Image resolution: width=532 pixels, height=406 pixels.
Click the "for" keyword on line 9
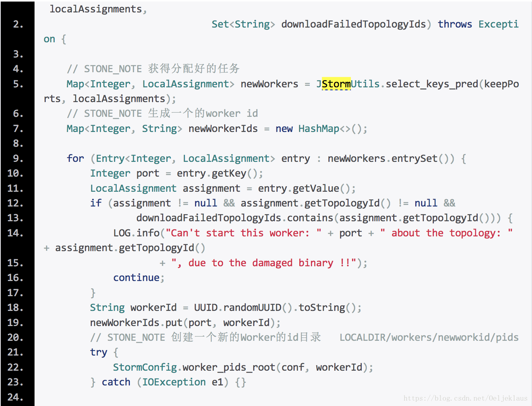[75, 158]
